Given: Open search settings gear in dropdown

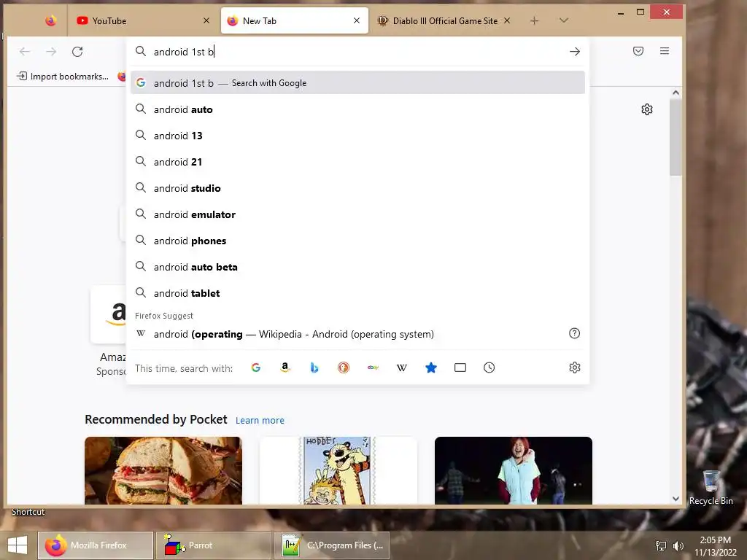Looking at the screenshot, I should tap(575, 367).
